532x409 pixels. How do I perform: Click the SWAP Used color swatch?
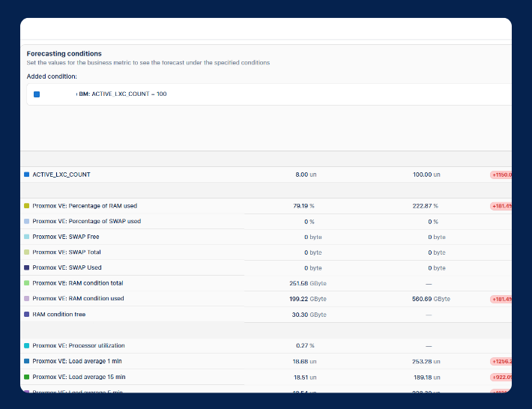pyautogui.click(x=26, y=267)
